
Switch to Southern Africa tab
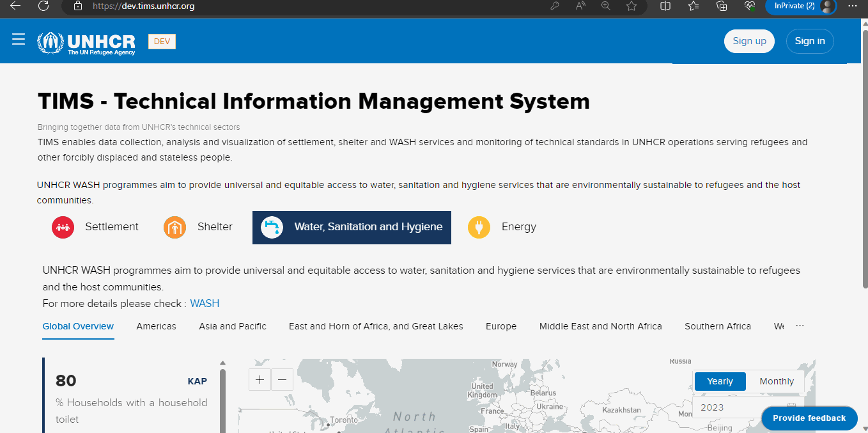(x=718, y=327)
